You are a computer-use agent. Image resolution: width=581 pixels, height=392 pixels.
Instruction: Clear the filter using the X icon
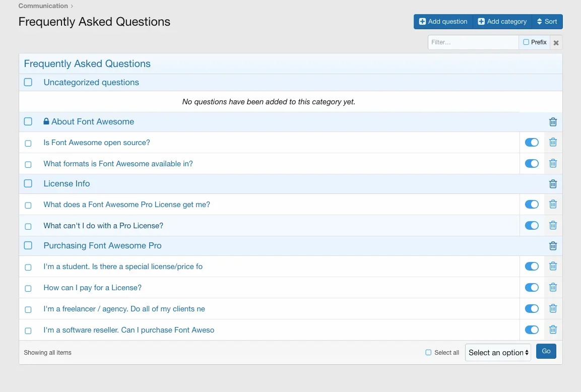[556, 43]
